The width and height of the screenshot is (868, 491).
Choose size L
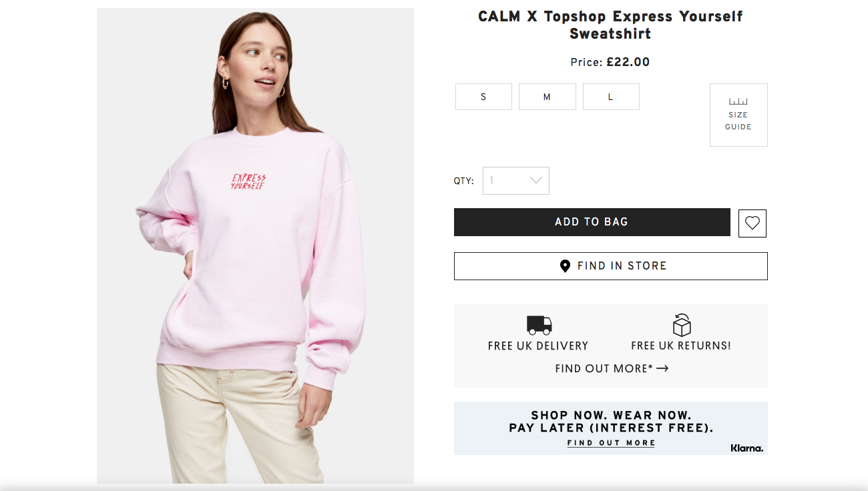(x=610, y=97)
